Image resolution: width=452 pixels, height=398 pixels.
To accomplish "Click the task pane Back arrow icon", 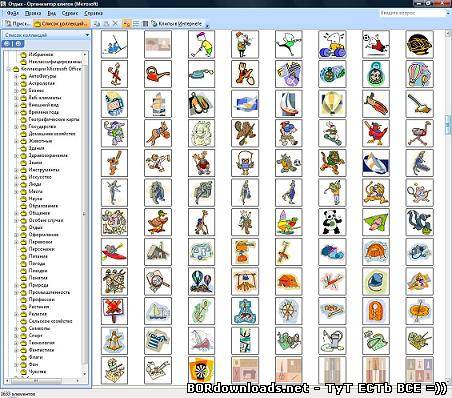I will [7, 44].
